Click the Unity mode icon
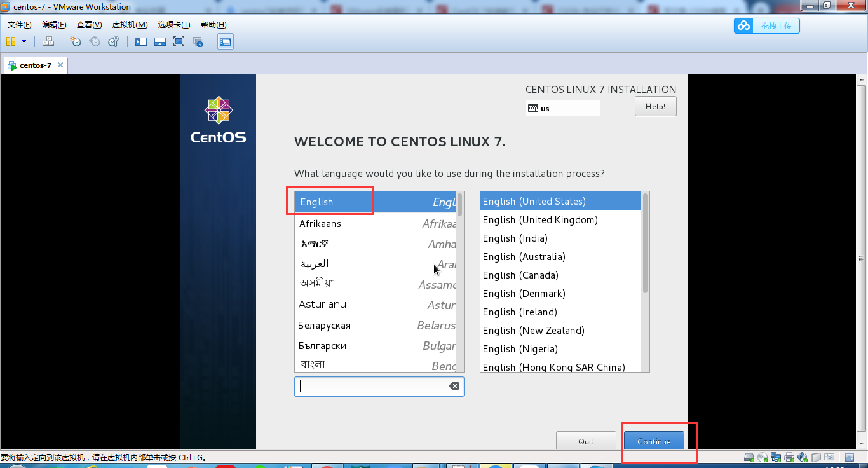 tap(198, 41)
